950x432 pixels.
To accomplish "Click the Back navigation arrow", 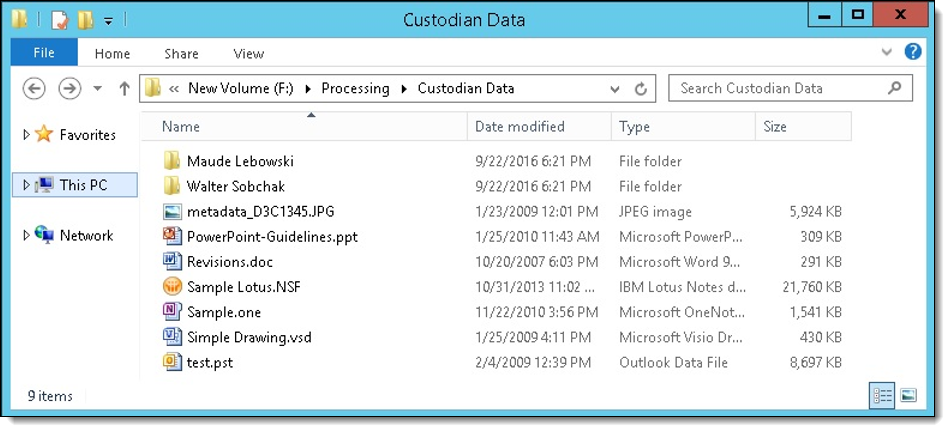I will (x=34, y=88).
